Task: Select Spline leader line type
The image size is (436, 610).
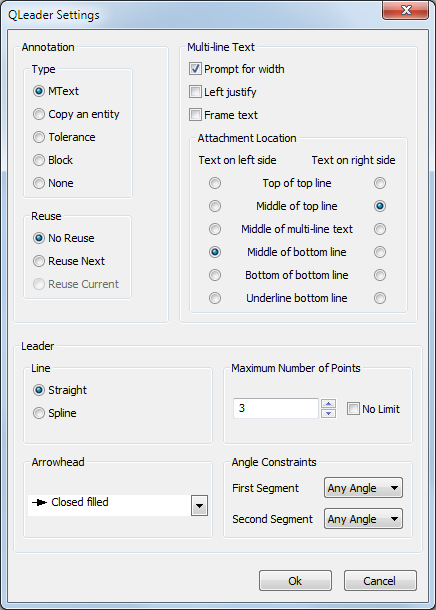Action: 54,413
